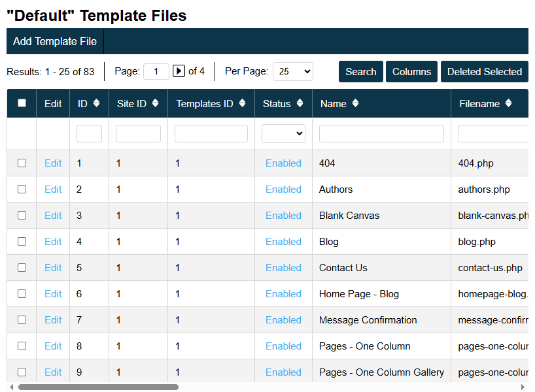
Task: Focus the ID filter input
Action: point(89,133)
